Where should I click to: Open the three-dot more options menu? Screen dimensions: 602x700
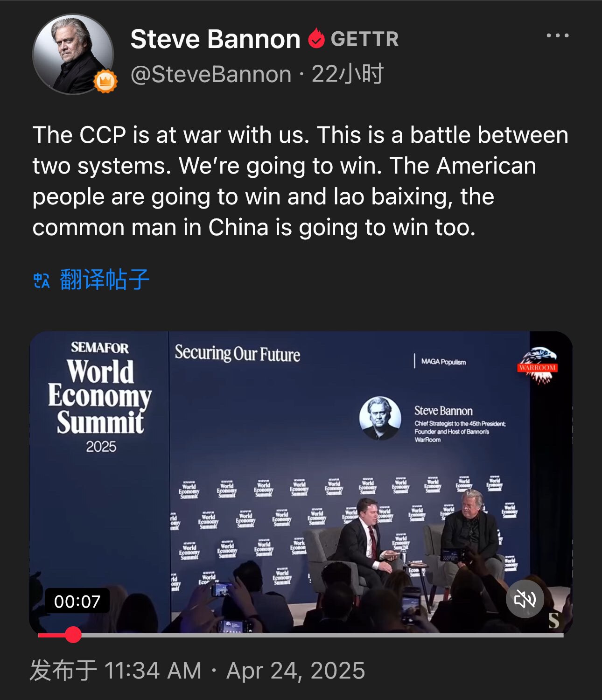tap(558, 35)
